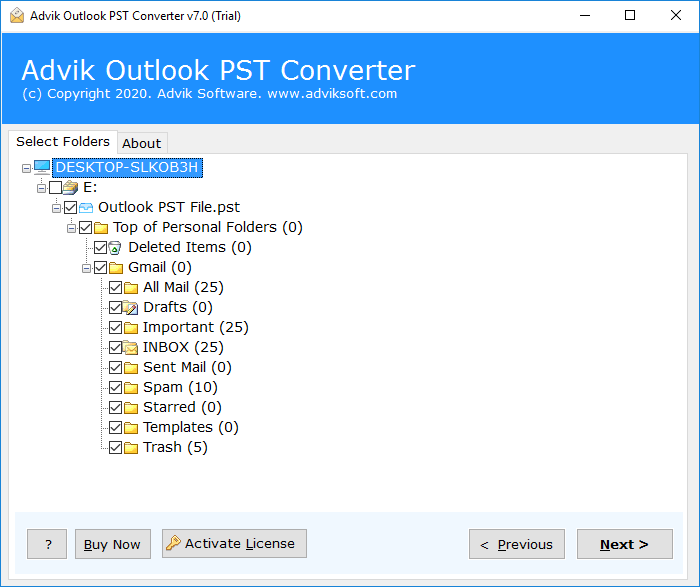Uncheck Top of Personal Folders checkbox
The height and width of the screenshot is (587, 700).
pyautogui.click(x=86, y=228)
